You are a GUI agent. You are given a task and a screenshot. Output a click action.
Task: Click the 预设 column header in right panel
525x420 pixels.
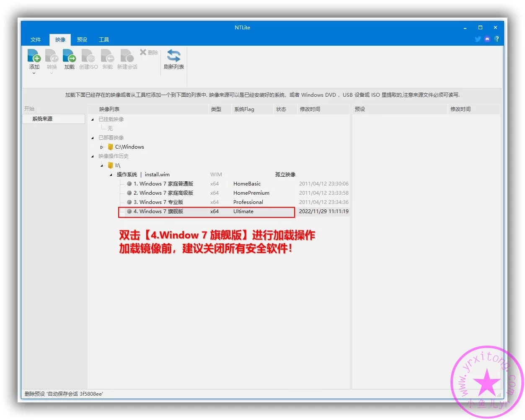(x=400, y=109)
